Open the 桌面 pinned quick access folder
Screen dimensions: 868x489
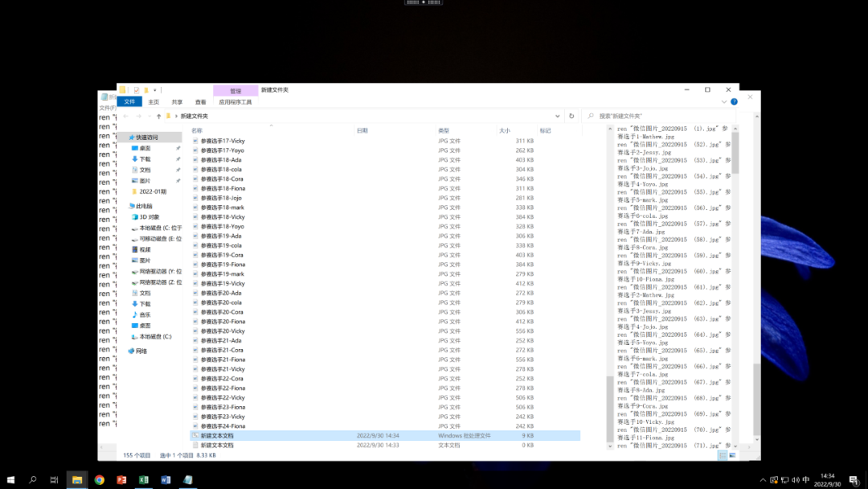point(145,149)
